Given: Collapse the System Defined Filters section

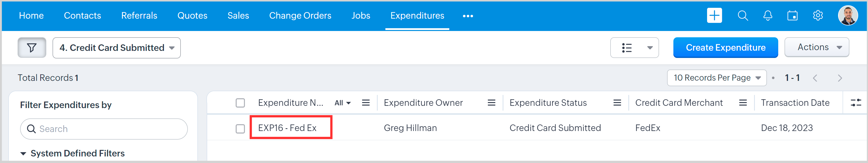Looking at the screenshot, I should [23, 153].
